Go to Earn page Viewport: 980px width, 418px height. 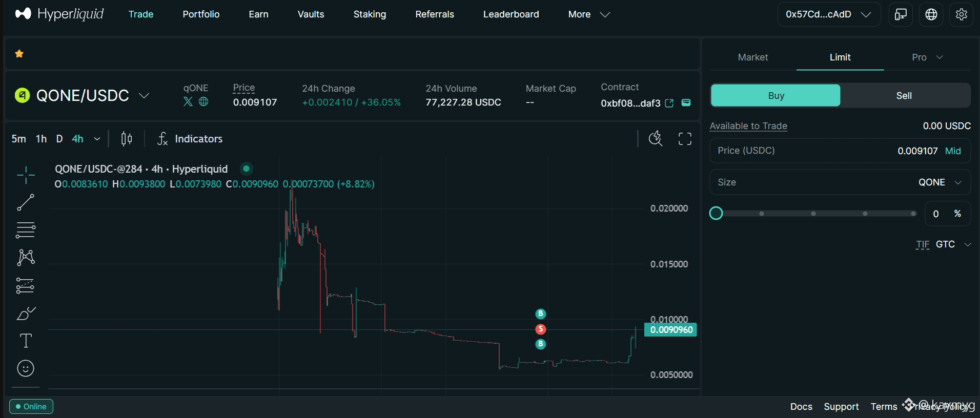click(x=258, y=14)
